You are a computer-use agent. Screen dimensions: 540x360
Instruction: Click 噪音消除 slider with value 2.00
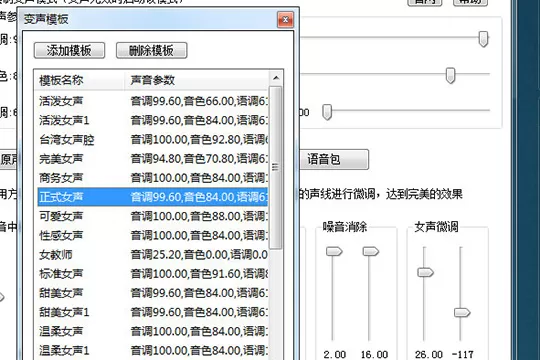point(334,251)
